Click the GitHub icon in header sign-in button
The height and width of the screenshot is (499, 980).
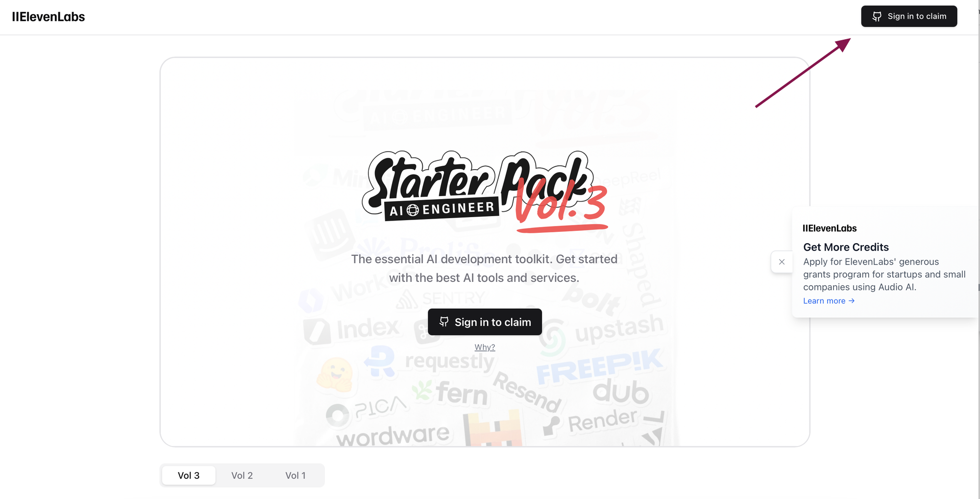pos(877,17)
